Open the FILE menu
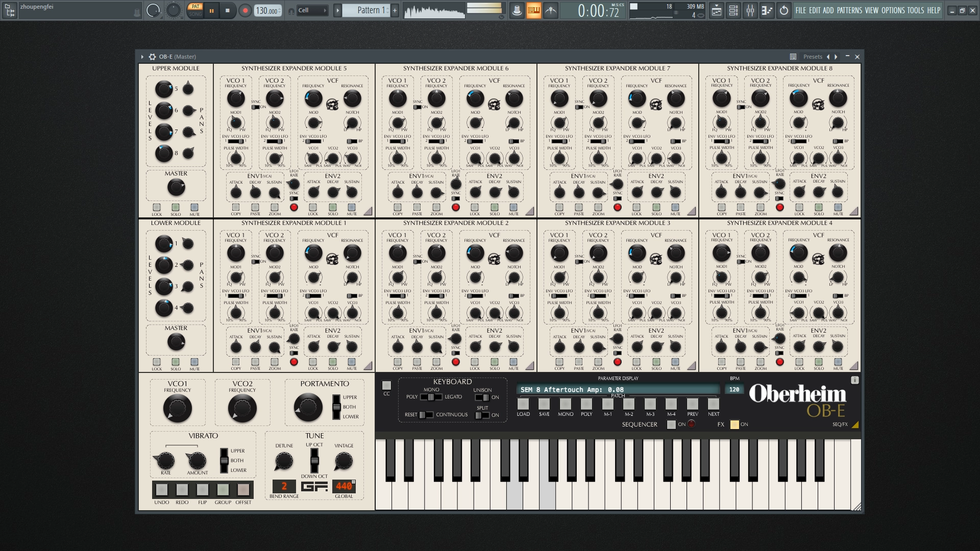The width and height of the screenshot is (980, 551). click(800, 10)
